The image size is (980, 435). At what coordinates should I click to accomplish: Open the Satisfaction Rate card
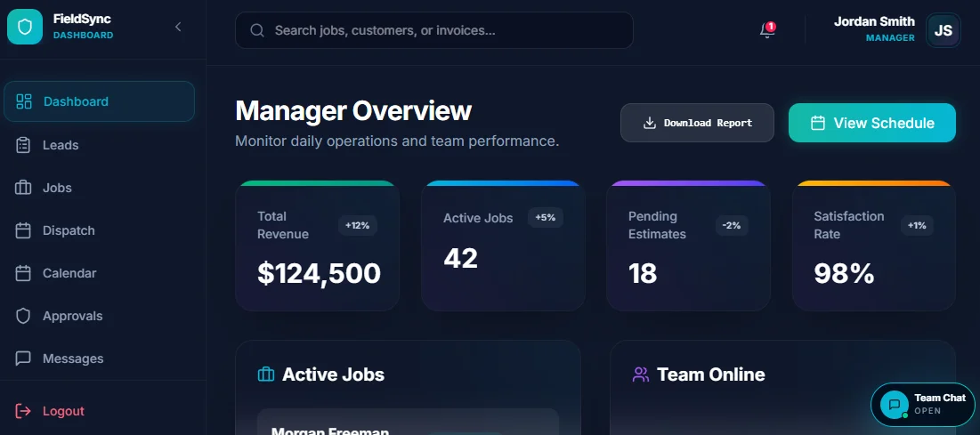click(x=874, y=246)
